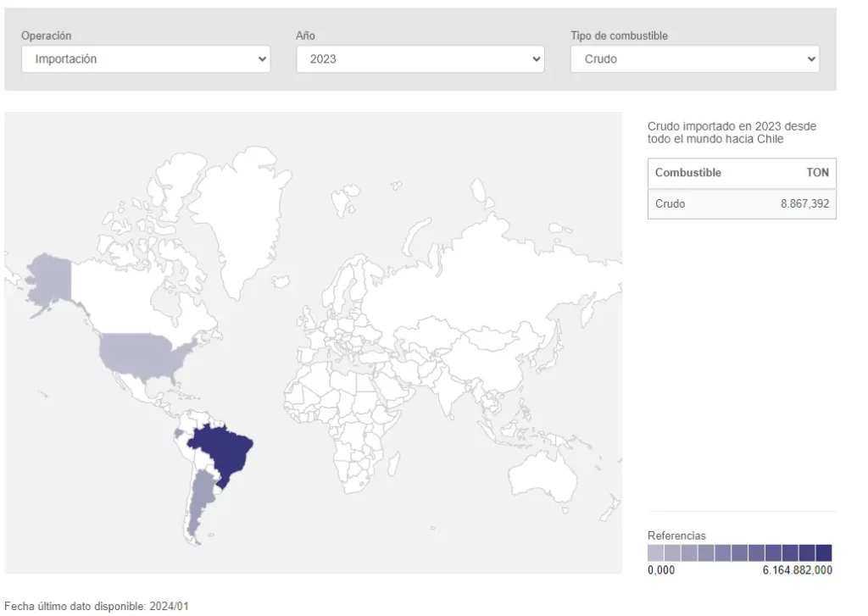This screenshot has height=616, width=868.
Task: Select the Crudo row in the table
Action: (x=670, y=204)
